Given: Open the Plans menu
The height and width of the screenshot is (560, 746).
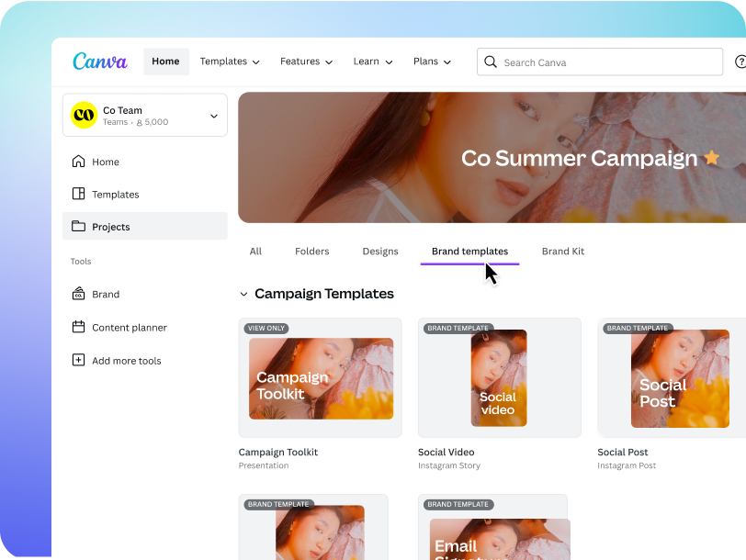Looking at the screenshot, I should pyautogui.click(x=432, y=62).
